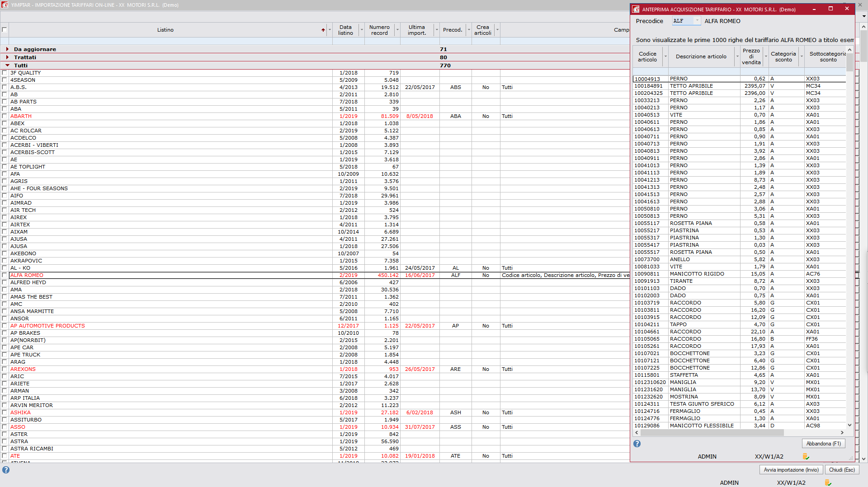Expand the Da aggiornare group

coord(7,49)
